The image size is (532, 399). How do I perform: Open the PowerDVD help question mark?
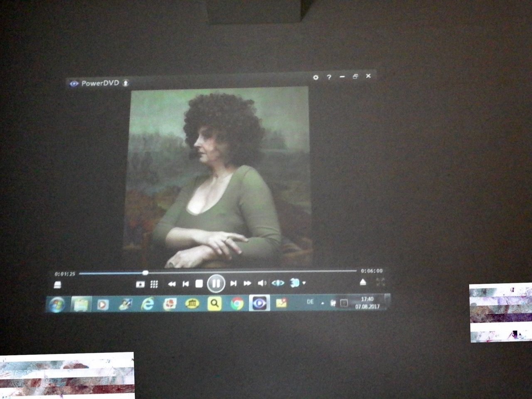(x=329, y=77)
